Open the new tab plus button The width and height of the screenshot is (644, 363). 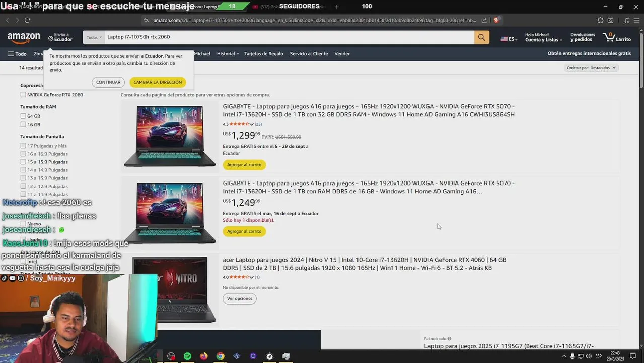[337, 7]
